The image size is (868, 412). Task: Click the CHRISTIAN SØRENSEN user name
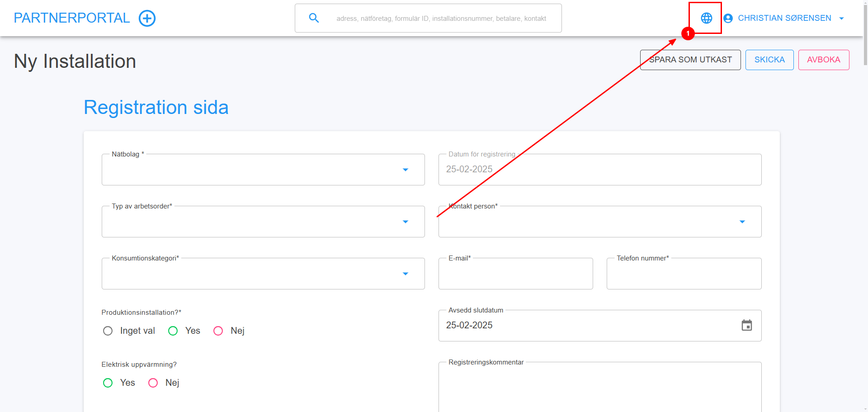point(784,18)
